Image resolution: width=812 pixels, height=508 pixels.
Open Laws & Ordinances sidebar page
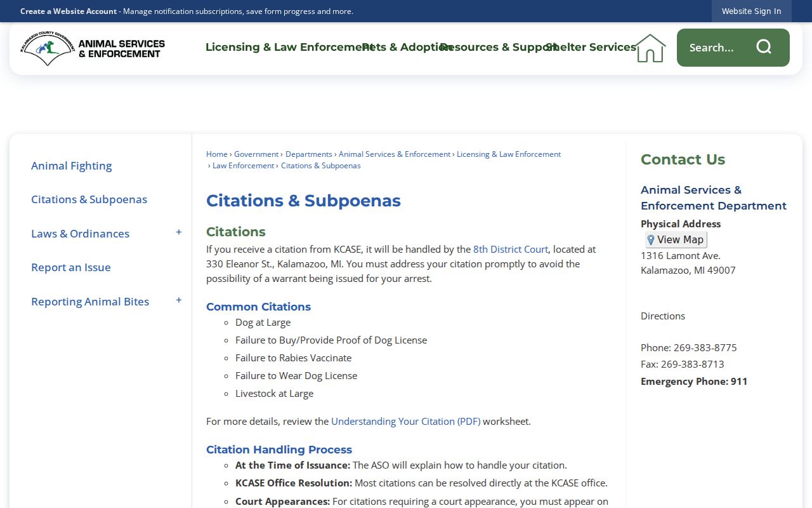(81, 234)
